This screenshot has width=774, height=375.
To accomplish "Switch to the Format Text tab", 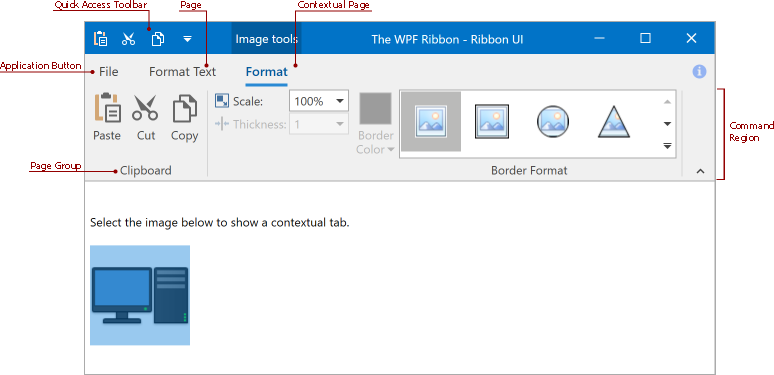I will coord(183,72).
